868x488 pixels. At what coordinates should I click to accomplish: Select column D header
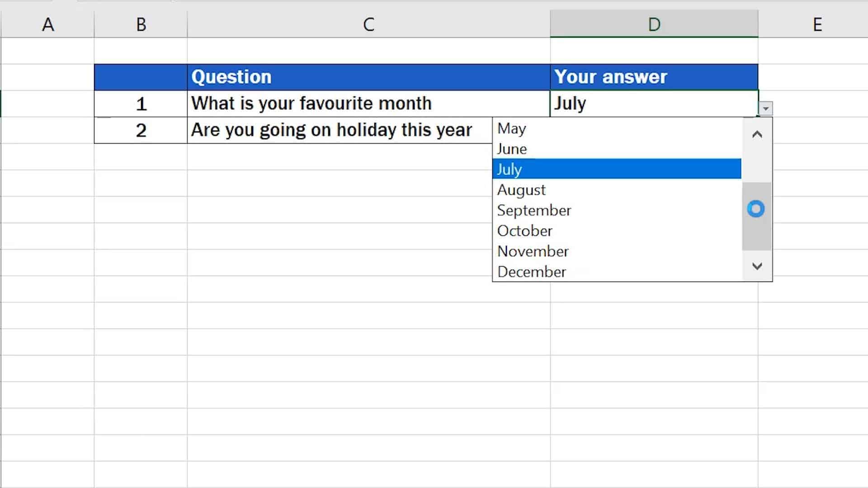(653, 24)
